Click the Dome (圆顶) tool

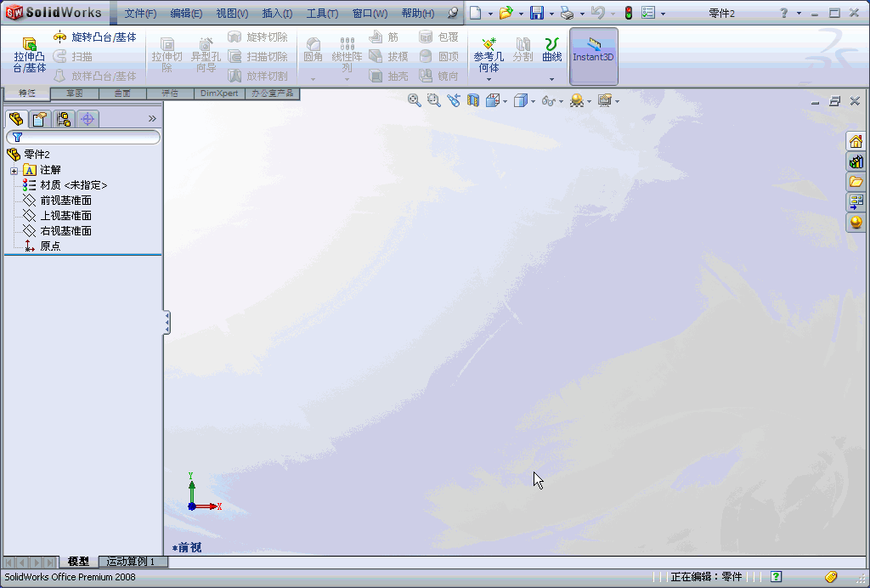point(439,56)
